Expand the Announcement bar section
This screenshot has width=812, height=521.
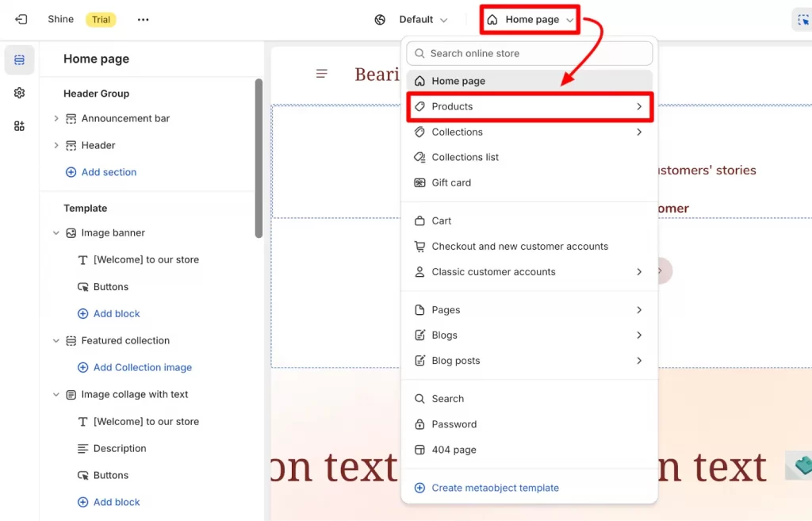(x=55, y=118)
